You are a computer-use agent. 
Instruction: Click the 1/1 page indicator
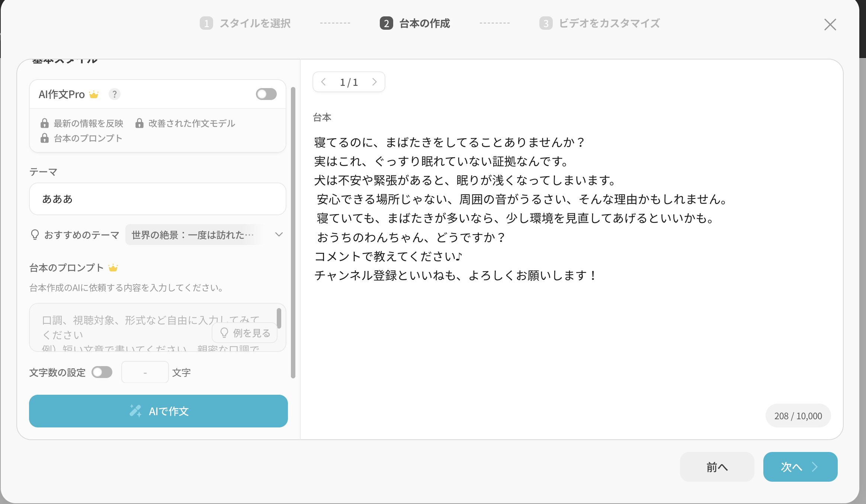tap(349, 82)
